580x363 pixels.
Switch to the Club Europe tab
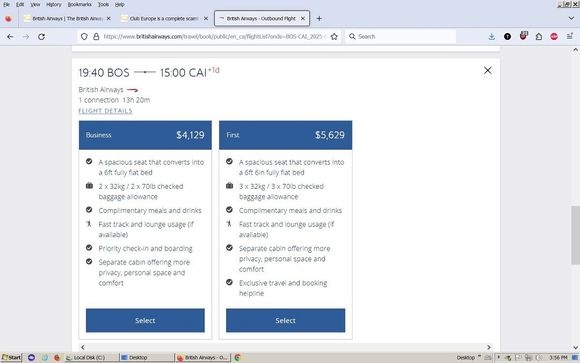tap(164, 18)
